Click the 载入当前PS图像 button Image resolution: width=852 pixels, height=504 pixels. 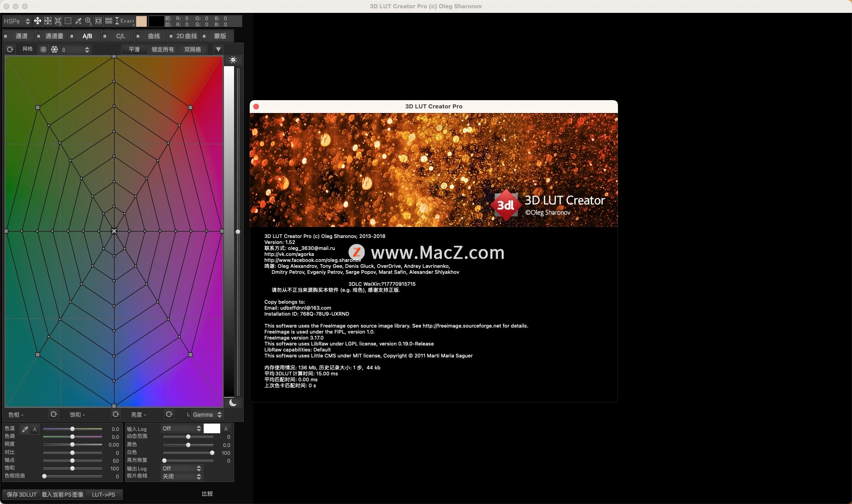pyautogui.click(x=63, y=494)
